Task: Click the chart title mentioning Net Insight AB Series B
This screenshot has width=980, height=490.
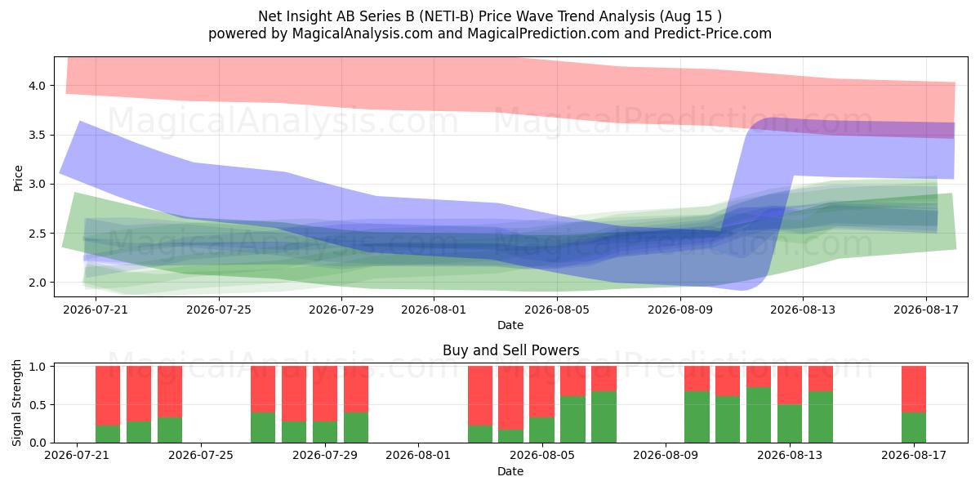Action: point(490,16)
